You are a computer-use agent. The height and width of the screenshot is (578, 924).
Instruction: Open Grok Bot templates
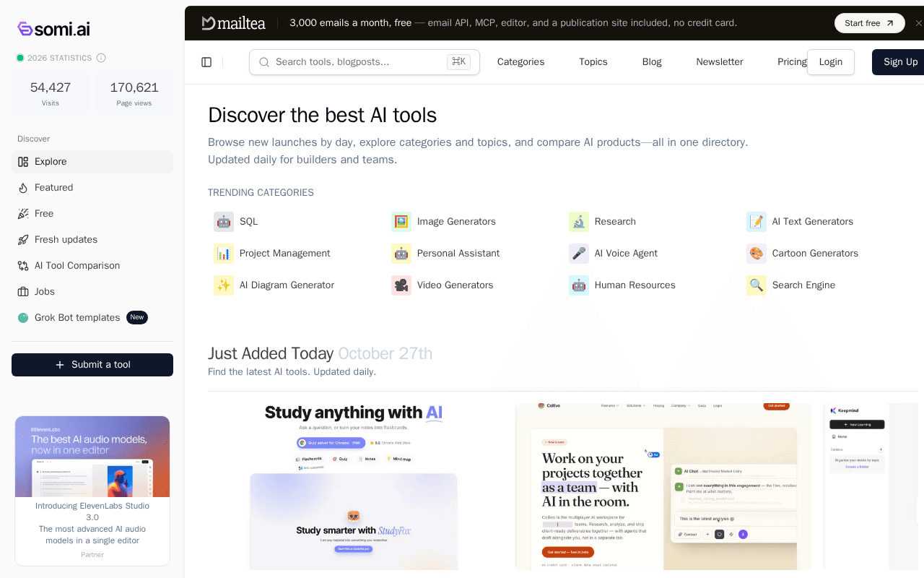(92, 318)
